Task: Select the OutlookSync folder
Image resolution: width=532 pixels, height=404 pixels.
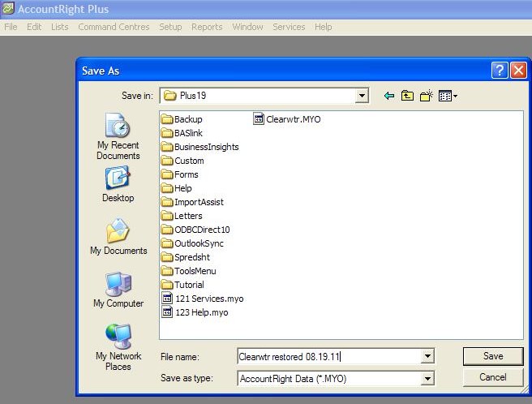Action: coord(192,243)
